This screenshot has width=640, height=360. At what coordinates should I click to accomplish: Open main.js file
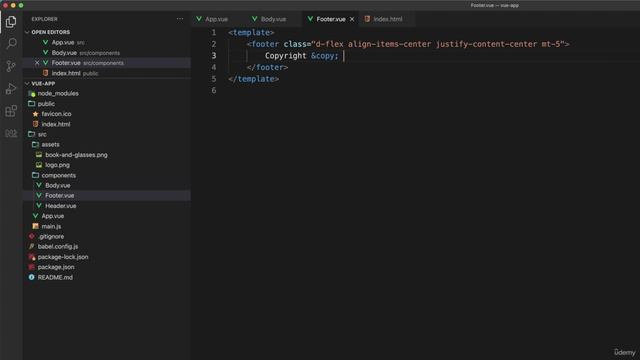click(x=51, y=226)
